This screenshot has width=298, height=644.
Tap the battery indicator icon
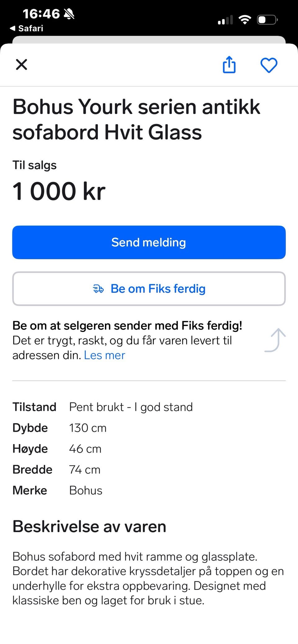(267, 20)
